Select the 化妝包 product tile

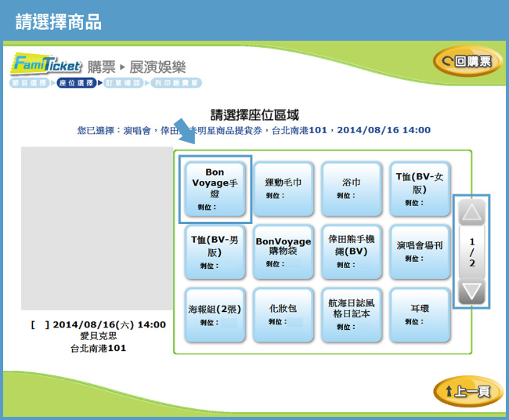(x=283, y=315)
